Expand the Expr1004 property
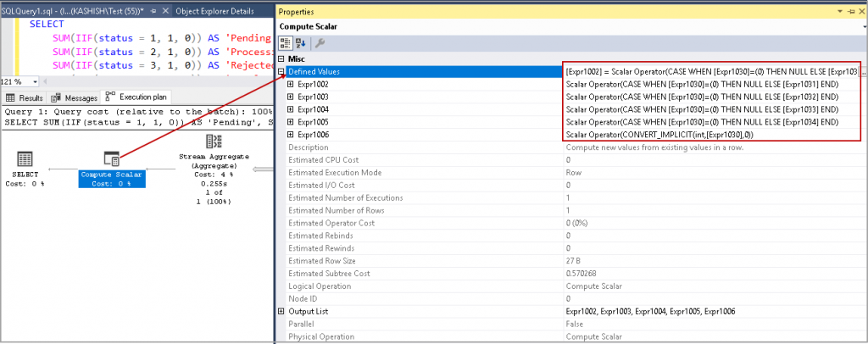The height and width of the screenshot is (344, 868). click(x=291, y=109)
